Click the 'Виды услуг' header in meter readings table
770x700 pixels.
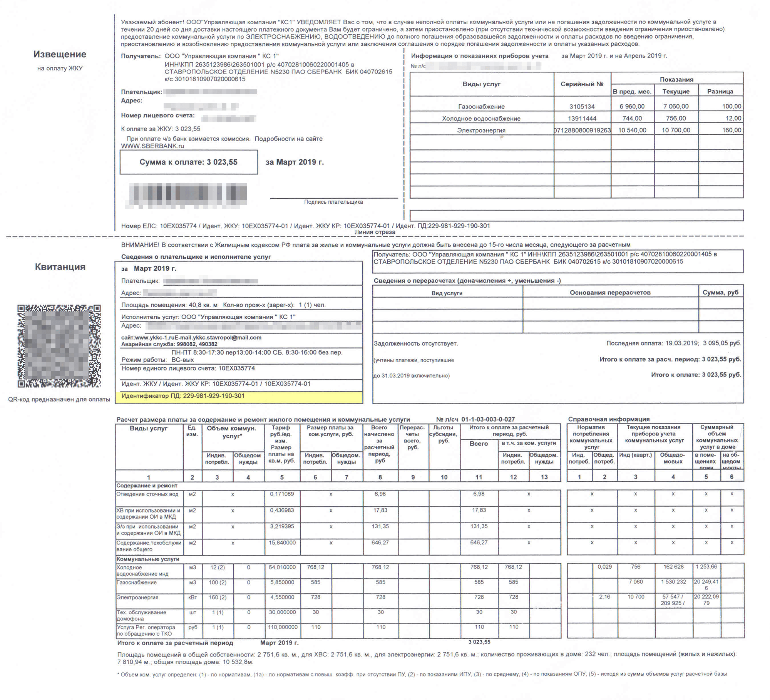481,84
